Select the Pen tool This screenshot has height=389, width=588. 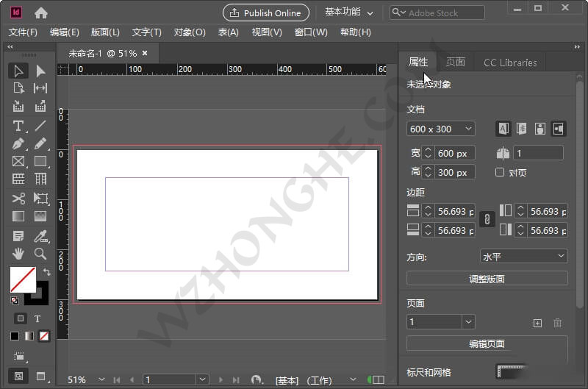[18, 143]
